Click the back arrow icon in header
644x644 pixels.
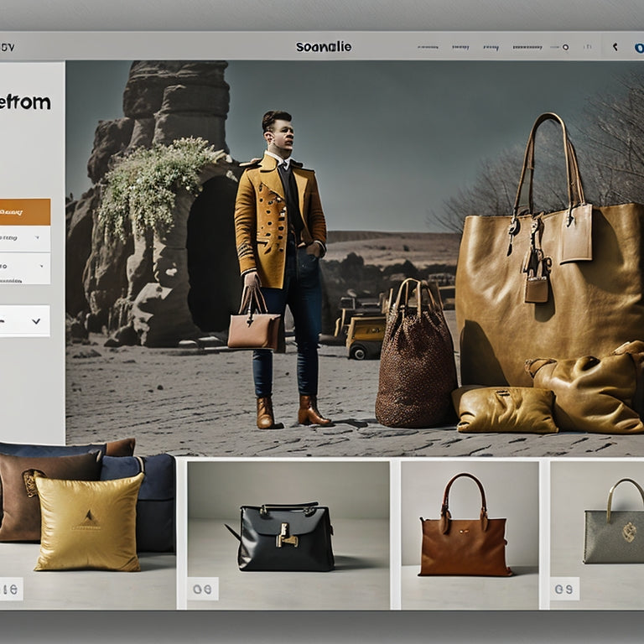[614, 48]
